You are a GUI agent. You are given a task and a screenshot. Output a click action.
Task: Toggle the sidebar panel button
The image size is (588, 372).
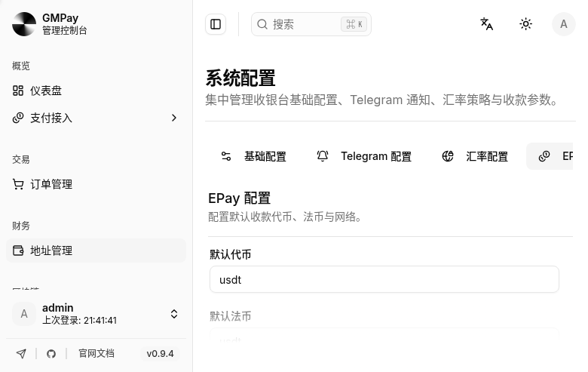point(216,24)
